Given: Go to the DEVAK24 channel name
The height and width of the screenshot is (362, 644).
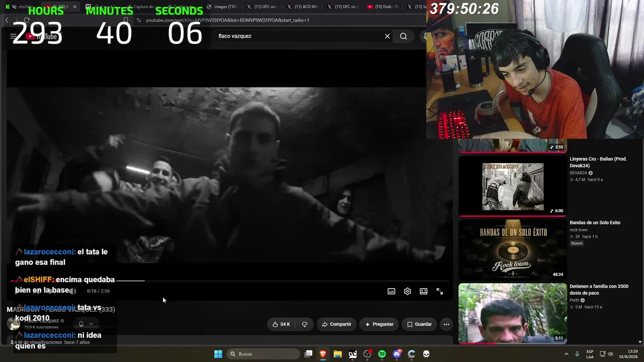Looking at the screenshot, I should coord(578,173).
